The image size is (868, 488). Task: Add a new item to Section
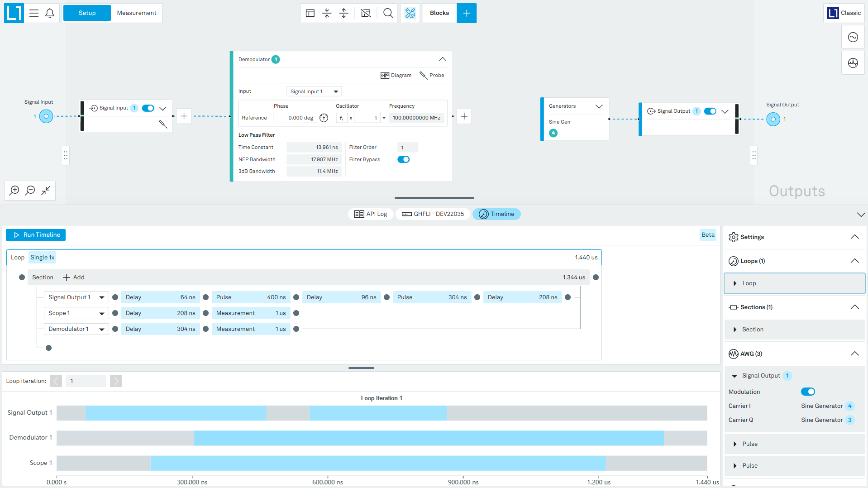point(73,277)
